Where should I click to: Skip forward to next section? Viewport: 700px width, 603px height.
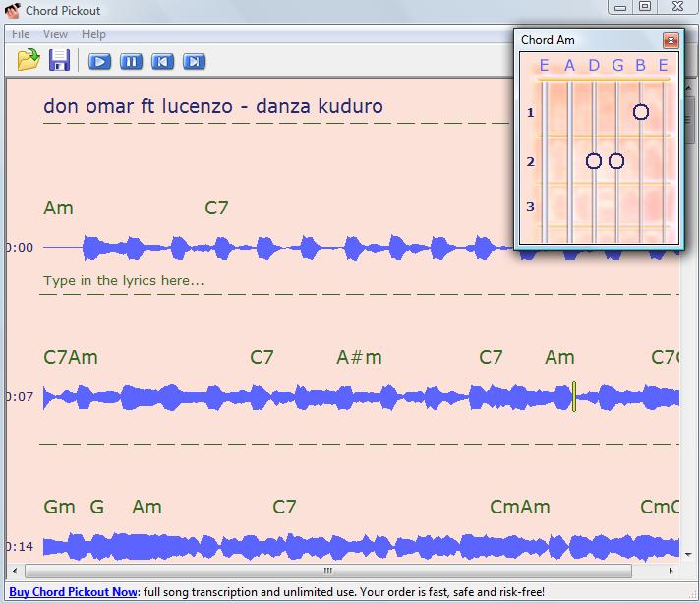pyautogui.click(x=195, y=61)
